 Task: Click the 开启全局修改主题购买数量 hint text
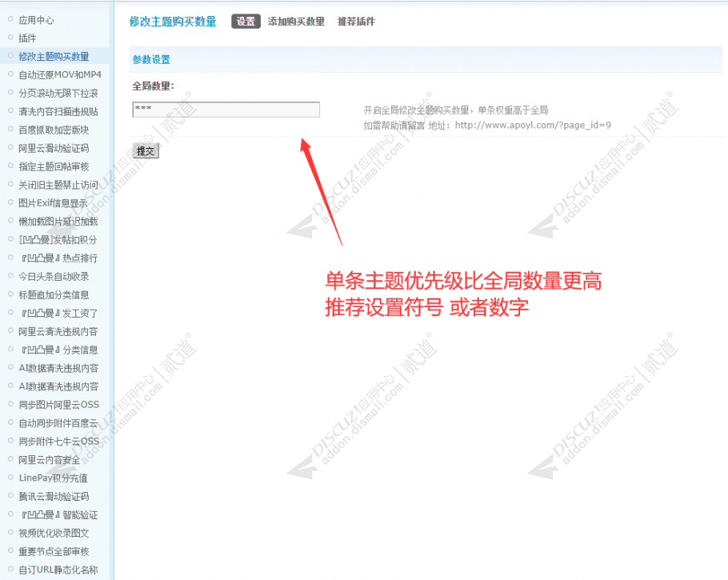[x=456, y=110]
